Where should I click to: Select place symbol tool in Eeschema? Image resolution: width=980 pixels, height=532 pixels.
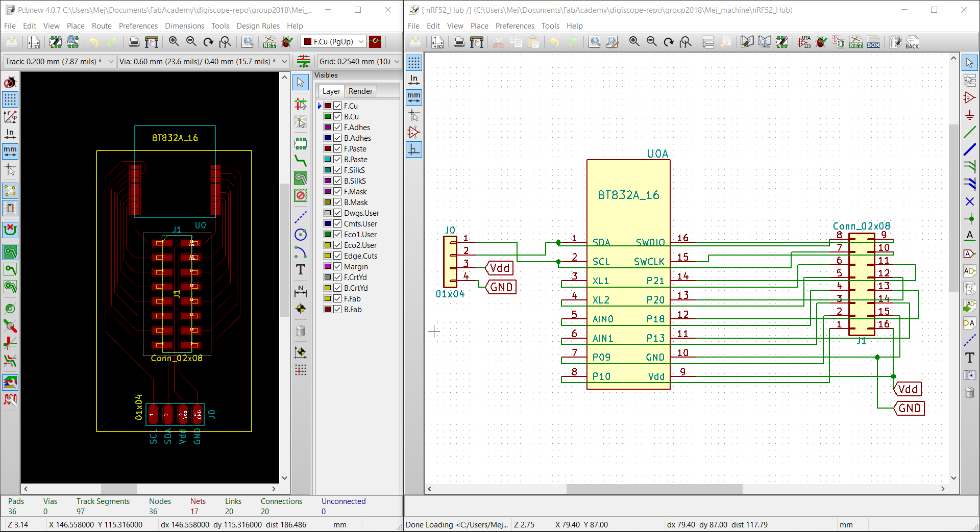click(x=970, y=97)
